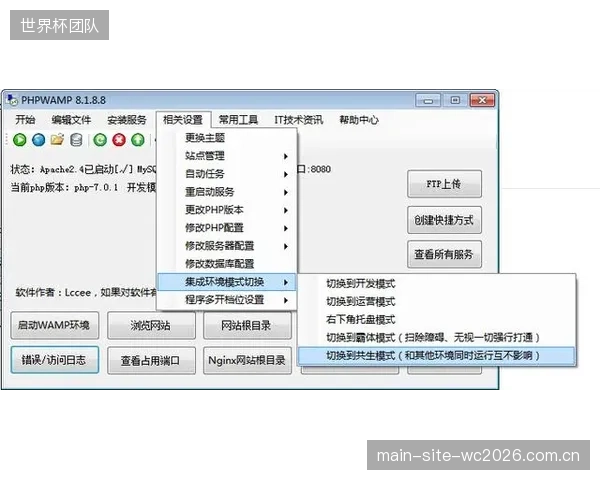Image resolution: width=600 pixels, height=480 pixels.
Task: Click the red stop toolbar icon
Action: coord(119,140)
